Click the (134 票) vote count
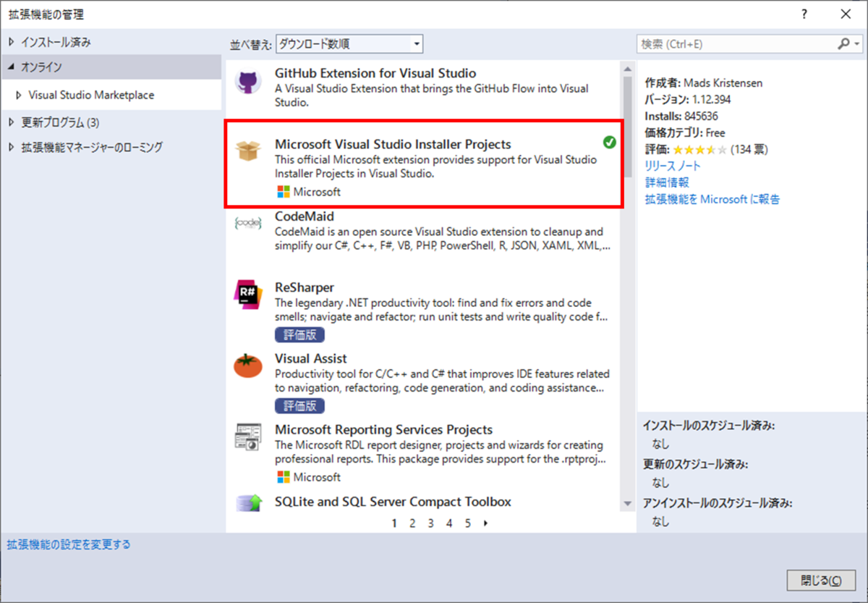This screenshot has height=603, width=868. 749,150
